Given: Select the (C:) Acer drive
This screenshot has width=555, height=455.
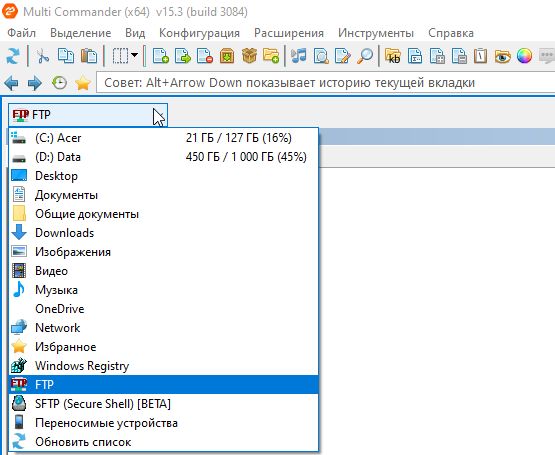Looking at the screenshot, I should click(x=164, y=138).
